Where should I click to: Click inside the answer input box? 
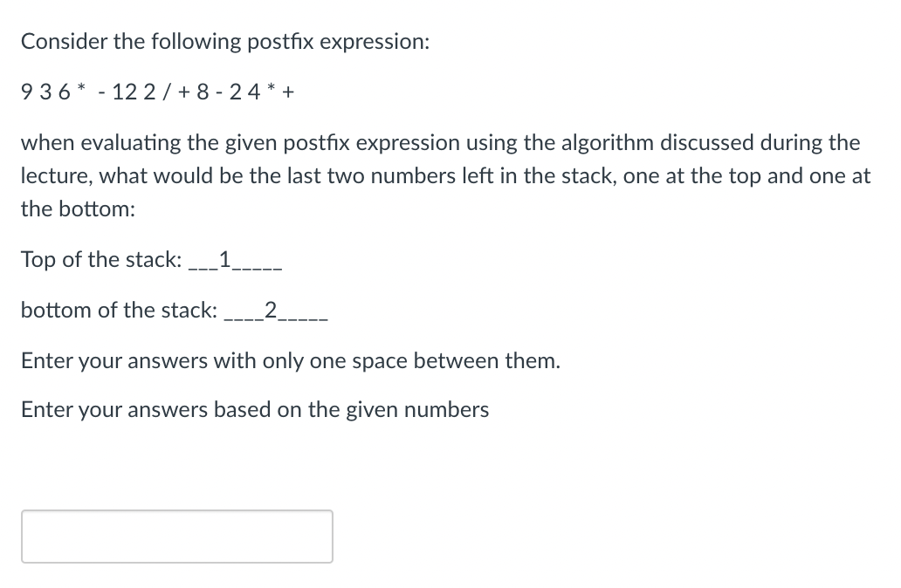point(175,536)
